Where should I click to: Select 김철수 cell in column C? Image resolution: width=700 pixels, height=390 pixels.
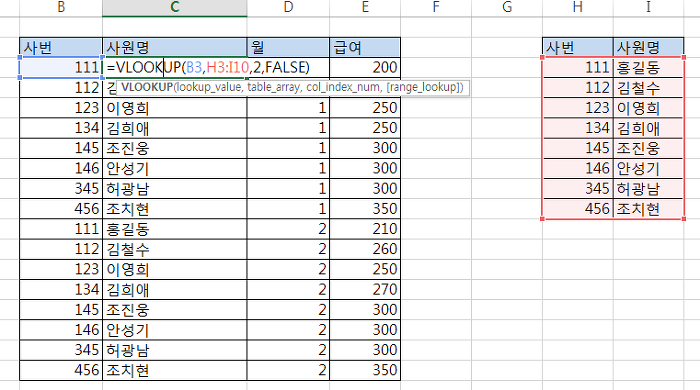175,249
